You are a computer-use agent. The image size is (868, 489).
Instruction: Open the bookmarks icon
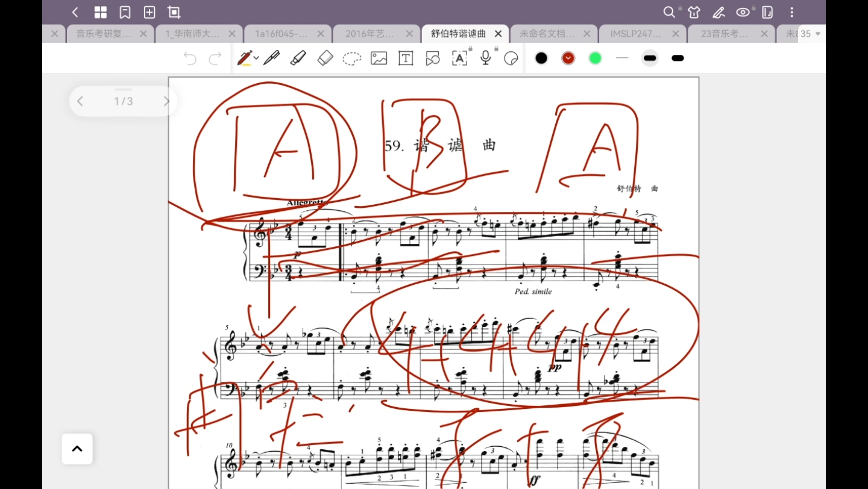pos(125,12)
